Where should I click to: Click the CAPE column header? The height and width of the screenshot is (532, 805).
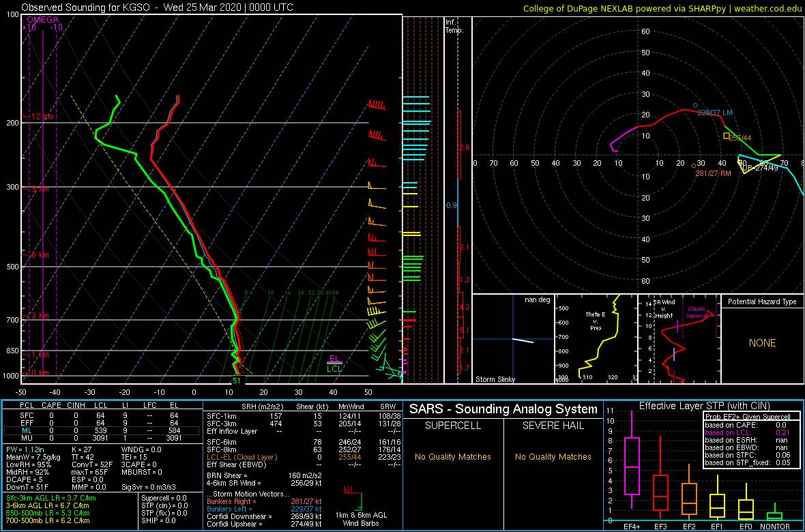[51, 407]
